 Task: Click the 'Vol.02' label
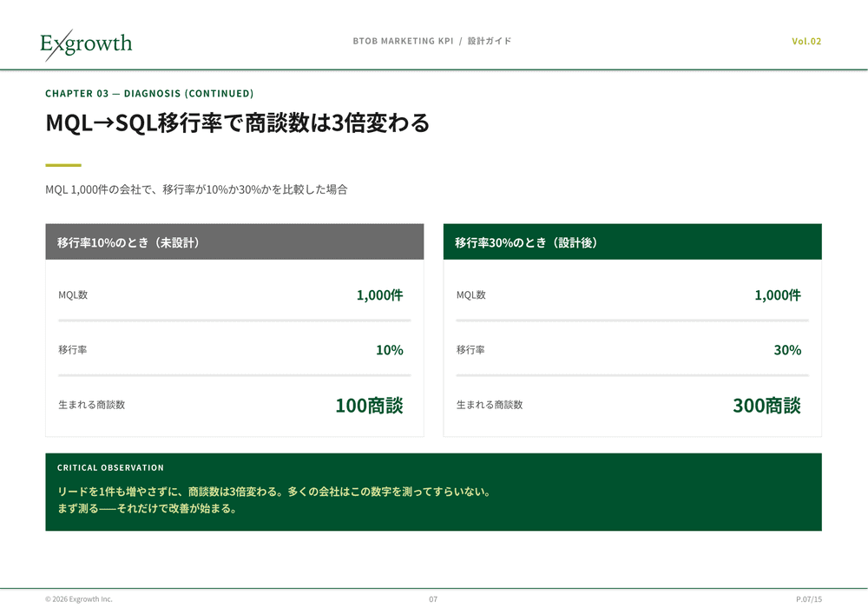pos(806,41)
